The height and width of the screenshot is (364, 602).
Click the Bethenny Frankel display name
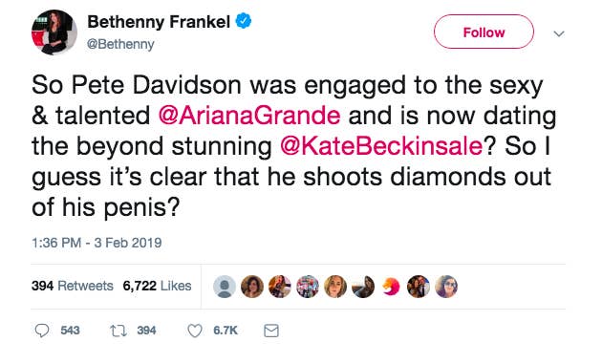coord(159,22)
